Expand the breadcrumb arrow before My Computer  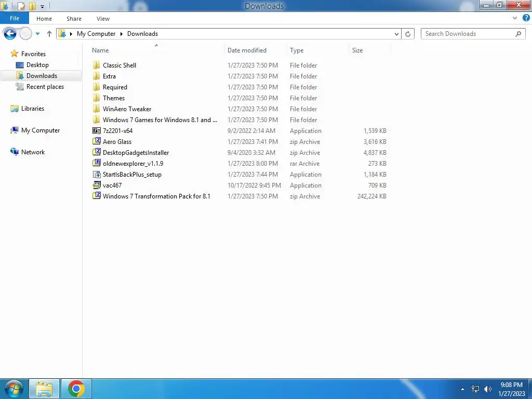71,34
